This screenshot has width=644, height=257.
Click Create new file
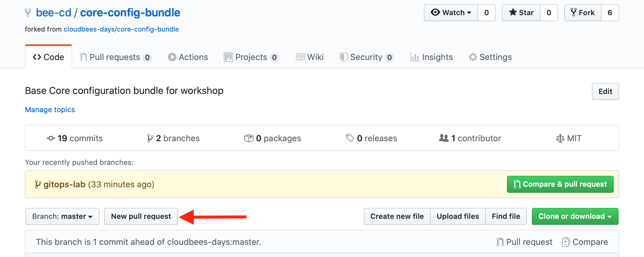(397, 216)
